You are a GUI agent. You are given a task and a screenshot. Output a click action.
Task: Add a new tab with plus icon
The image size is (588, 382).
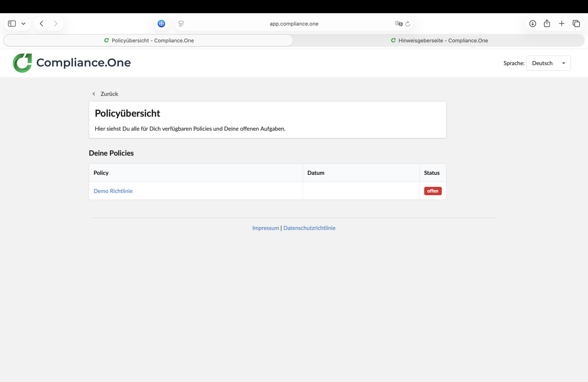(562, 24)
